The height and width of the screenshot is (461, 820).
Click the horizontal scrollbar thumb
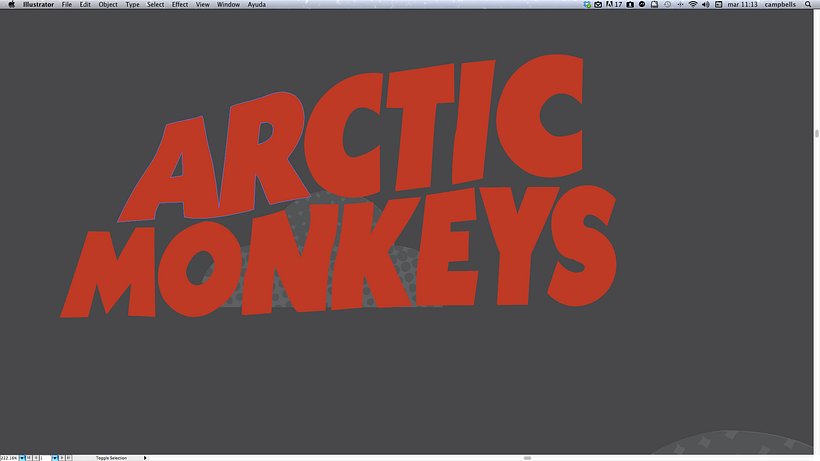coord(527,458)
